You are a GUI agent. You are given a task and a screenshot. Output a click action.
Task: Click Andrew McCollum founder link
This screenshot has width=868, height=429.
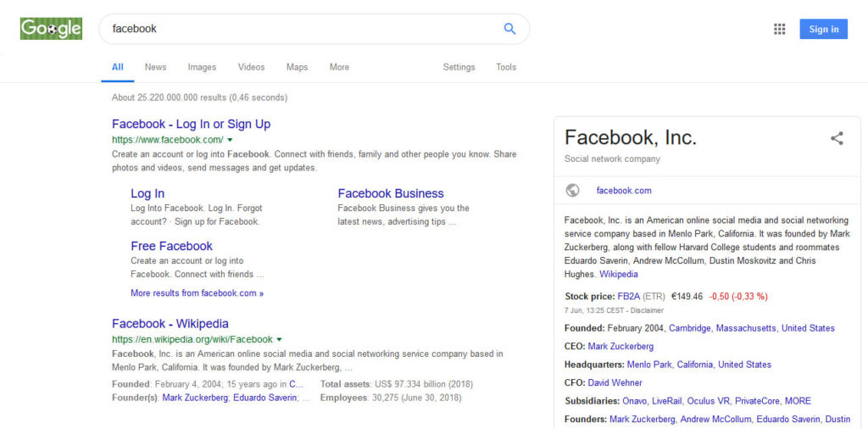(x=715, y=419)
